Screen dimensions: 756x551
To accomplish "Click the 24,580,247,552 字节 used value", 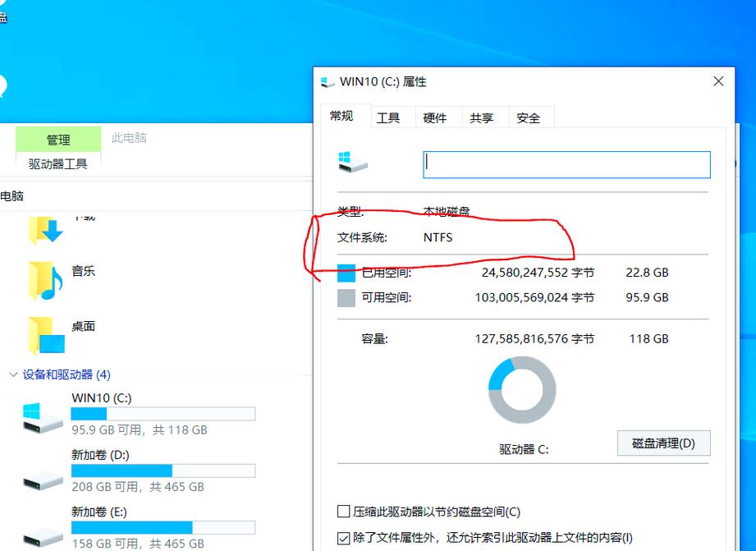I will tap(538, 273).
